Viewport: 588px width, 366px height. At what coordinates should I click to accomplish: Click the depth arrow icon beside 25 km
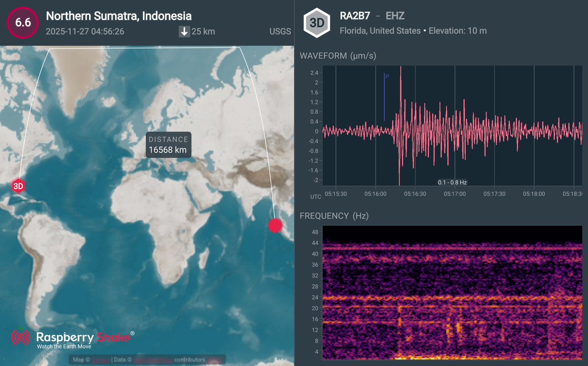pyautogui.click(x=184, y=31)
